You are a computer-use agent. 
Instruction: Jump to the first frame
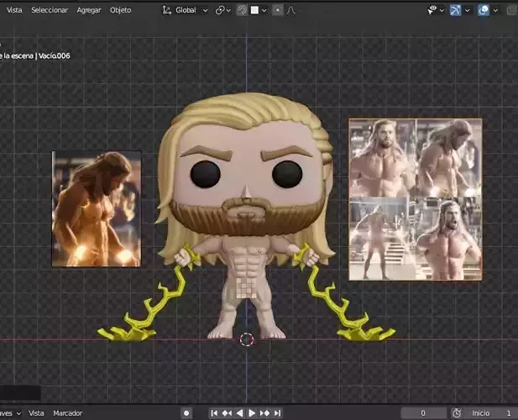[214, 413]
